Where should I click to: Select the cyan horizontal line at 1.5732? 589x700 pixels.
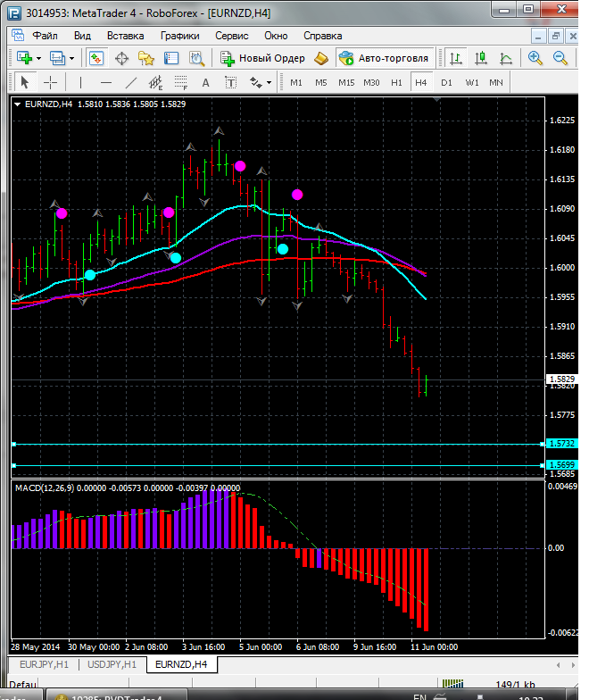(x=278, y=445)
